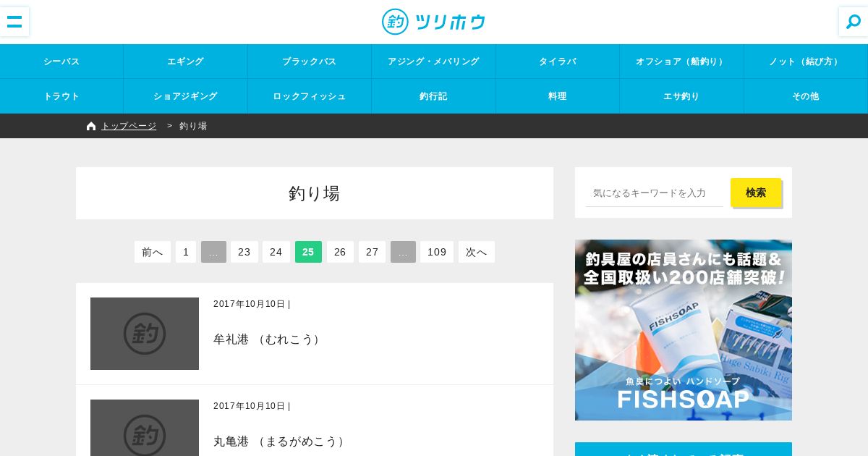This screenshot has height=456, width=868.
Task: Open the hamburger menu icon
Action: pos(14,22)
